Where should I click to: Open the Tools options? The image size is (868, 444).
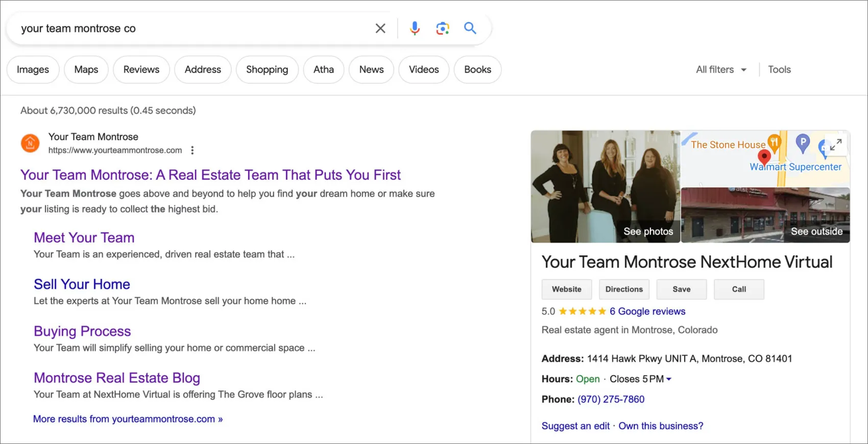click(x=779, y=69)
